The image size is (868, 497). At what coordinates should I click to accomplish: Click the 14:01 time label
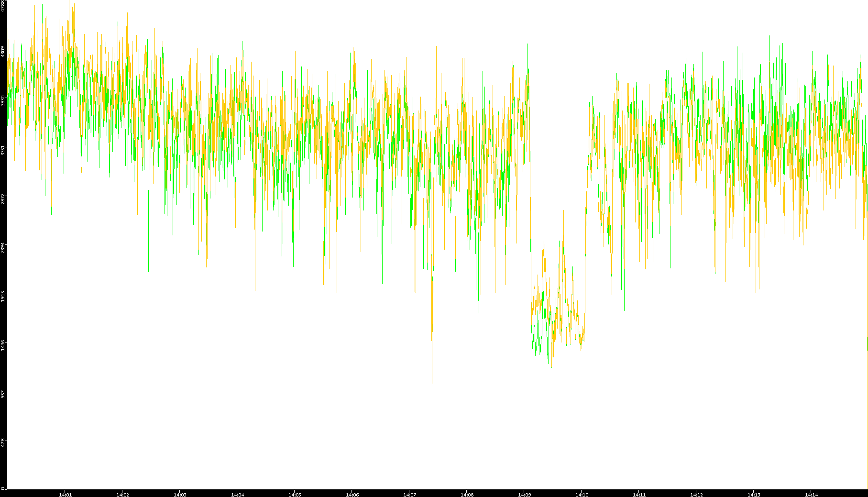click(65, 494)
